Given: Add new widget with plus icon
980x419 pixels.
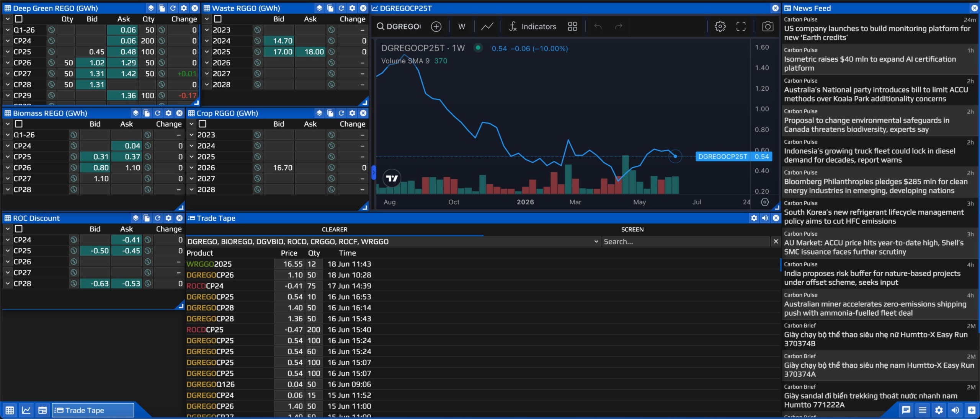Looking at the screenshot, I should pyautogui.click(x=972, y=410).
